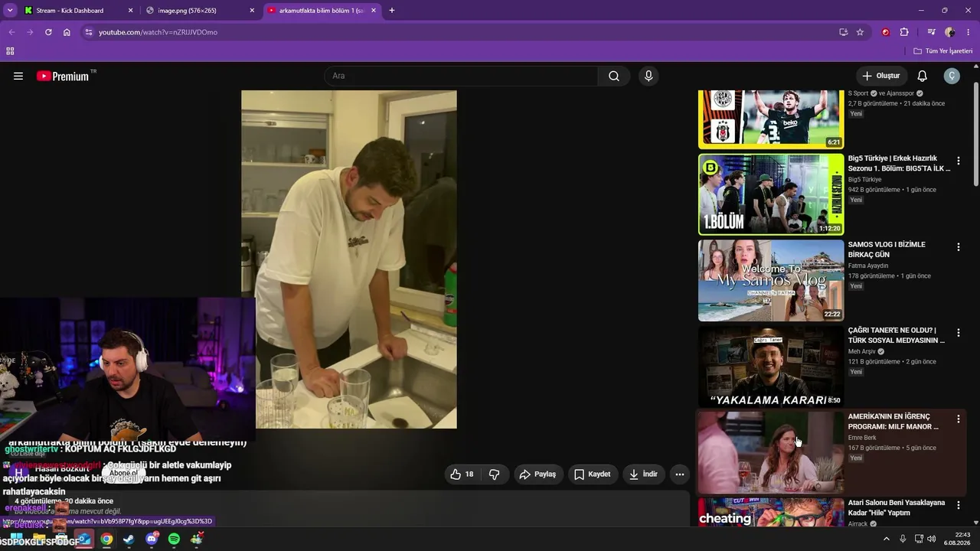980x551 pixels.
Task: Open the S Sport Beşiktaş video thumbnail
Action: (771, 119)
